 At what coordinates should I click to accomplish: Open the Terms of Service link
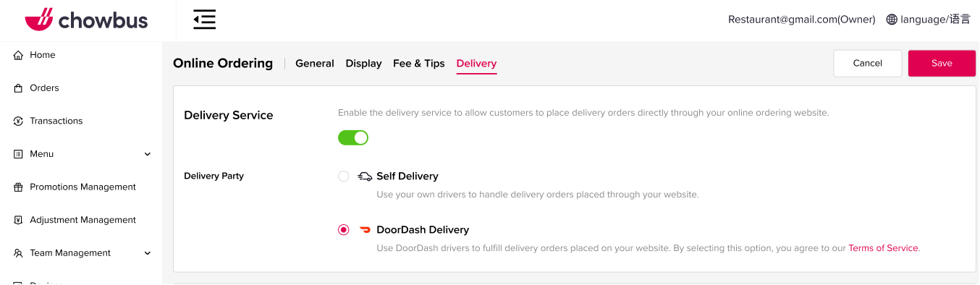click(883, 248)
